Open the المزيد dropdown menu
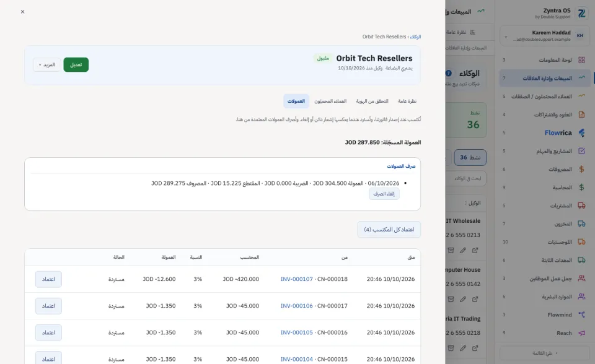Image resolution: width=595 pixels, height=364 pixels. (x=46, y=65)
